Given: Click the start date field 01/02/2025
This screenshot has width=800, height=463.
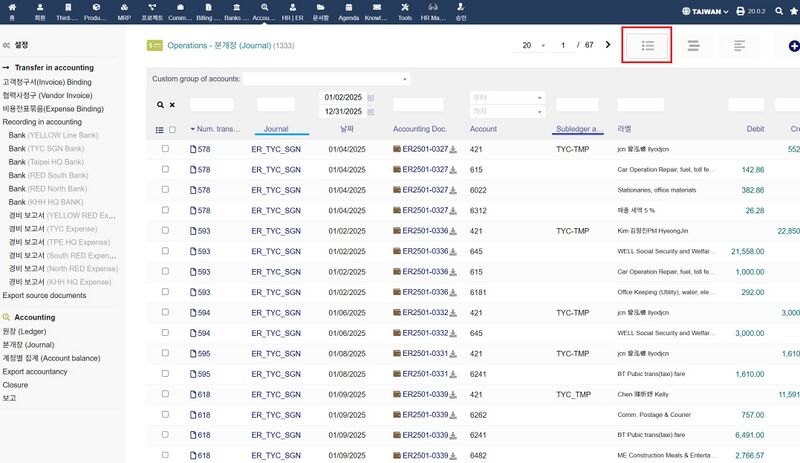Looking at the screenshot, I should (x=342, y=97).
